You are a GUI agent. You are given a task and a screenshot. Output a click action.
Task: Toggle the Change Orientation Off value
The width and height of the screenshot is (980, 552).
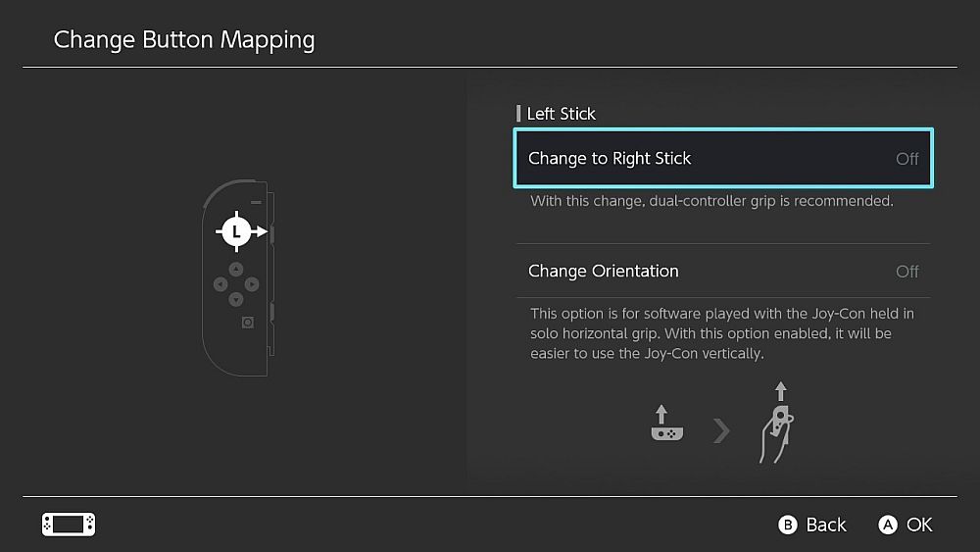pos(906,272)
